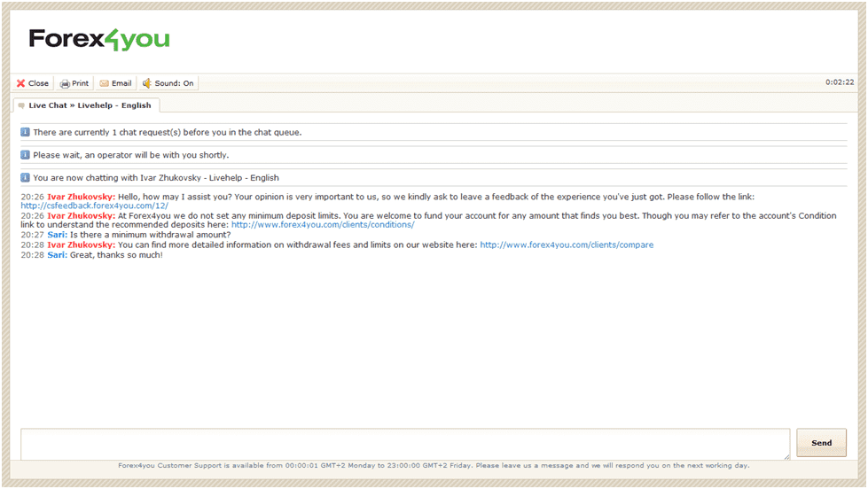Viewport: 868px width, 489px height.
Task: Click the chat timer showing 0:02:22
Action: point(840,82)
